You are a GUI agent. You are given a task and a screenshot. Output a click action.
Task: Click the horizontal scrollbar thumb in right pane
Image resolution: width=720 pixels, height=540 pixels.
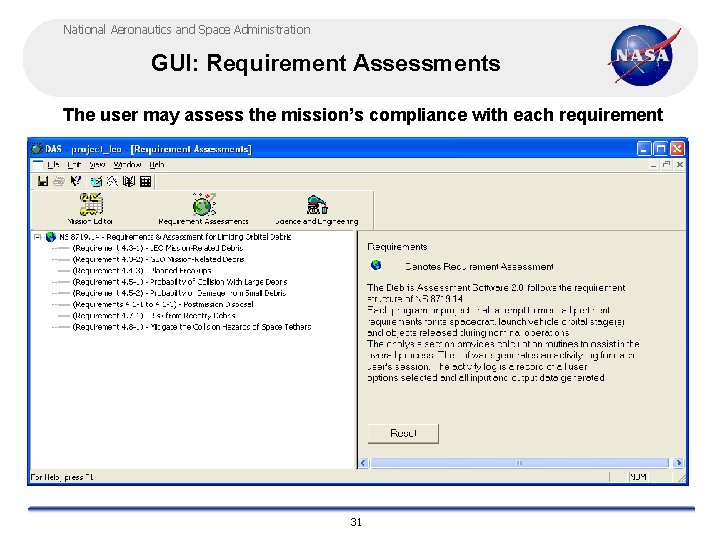[x=520, y=462]
